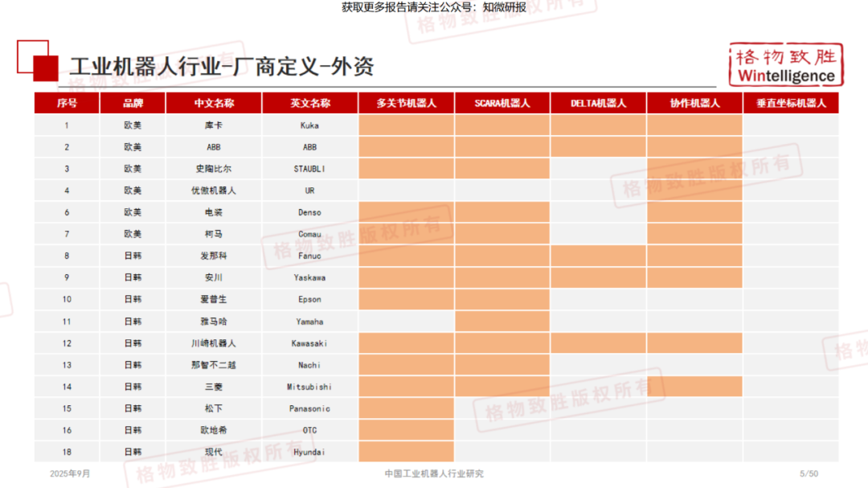Select the 品牌 column header
The height and width of the screenshot is (488, 868).
[133, 103]
